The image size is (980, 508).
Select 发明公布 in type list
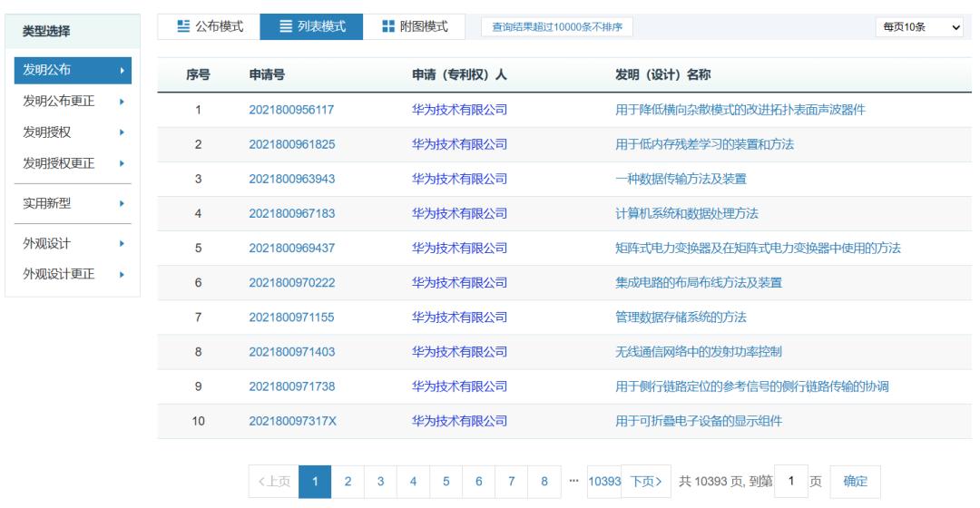(x=73, y=70)
